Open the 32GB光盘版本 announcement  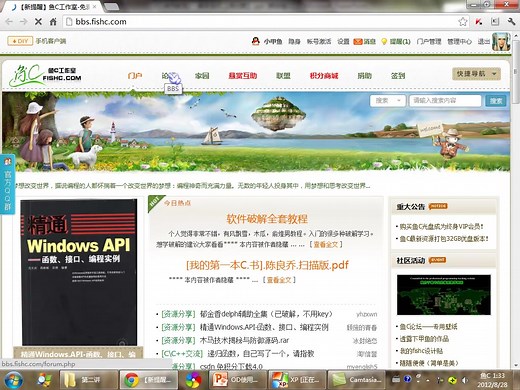click(x=444, y=239)
